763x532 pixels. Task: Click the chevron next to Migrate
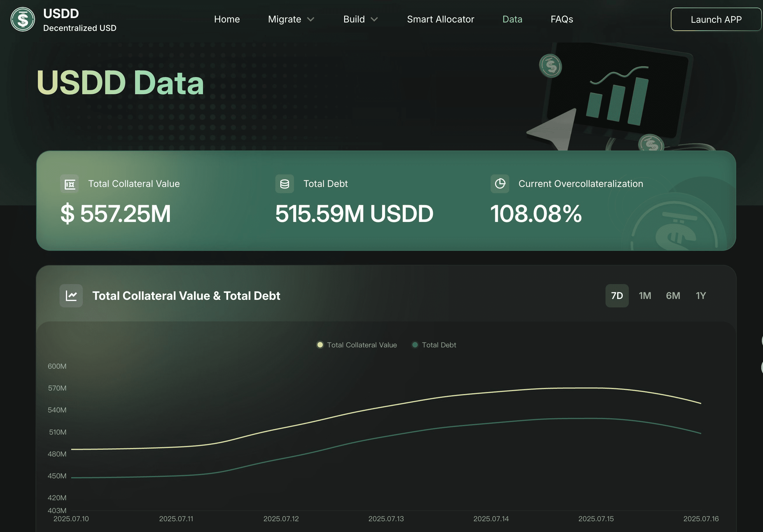coord(311,19)
